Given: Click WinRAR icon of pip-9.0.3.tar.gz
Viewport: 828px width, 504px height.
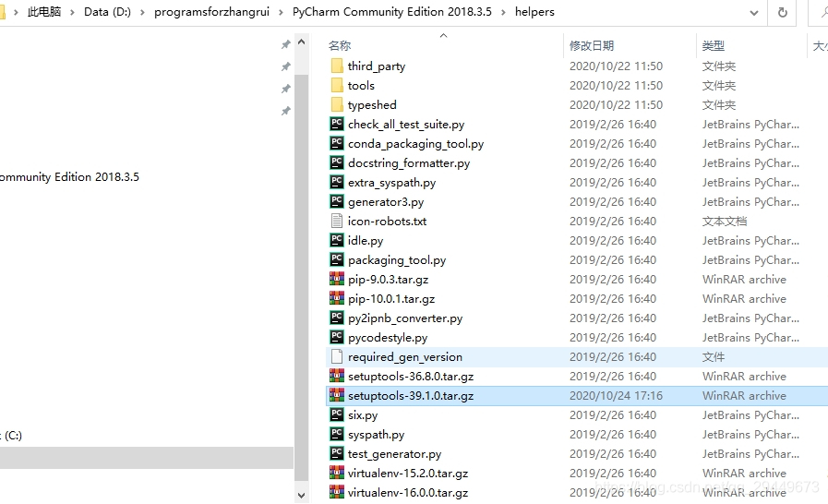Looking at the screenshot, I should tap(337, 279).
